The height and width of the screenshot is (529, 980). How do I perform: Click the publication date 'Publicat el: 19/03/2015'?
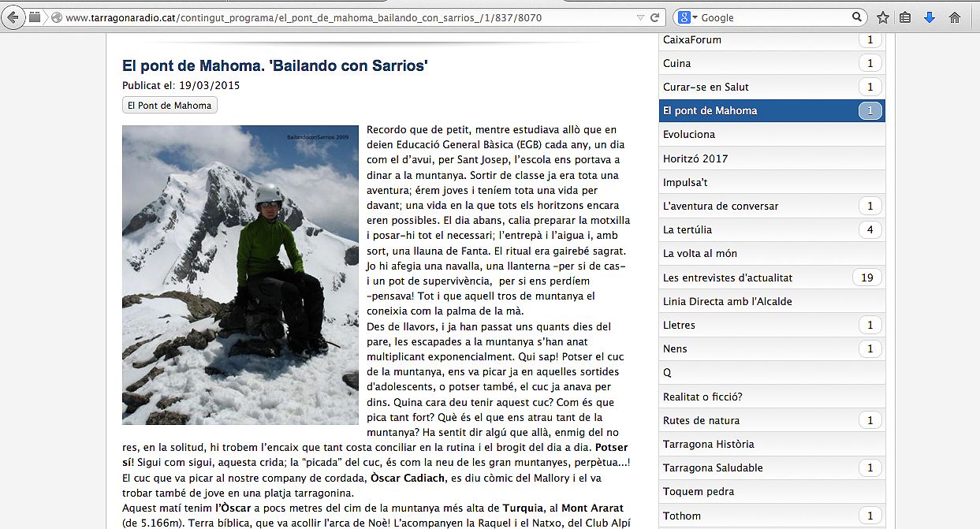[181, 85]
